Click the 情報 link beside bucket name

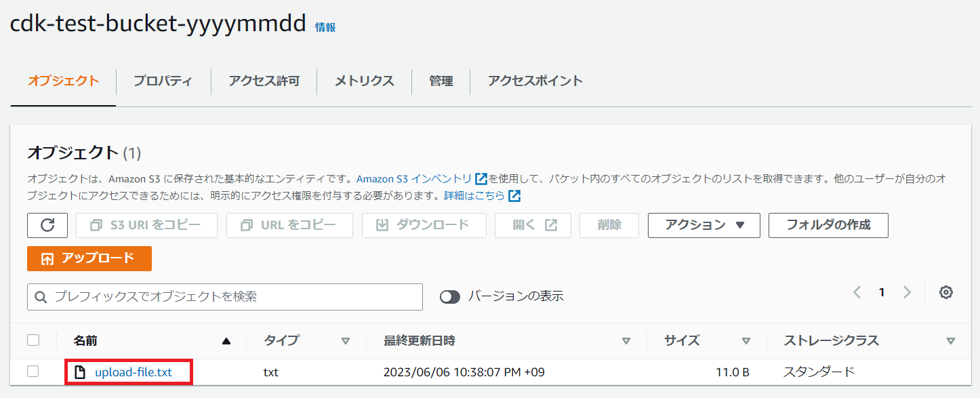[x=325, y=27]
